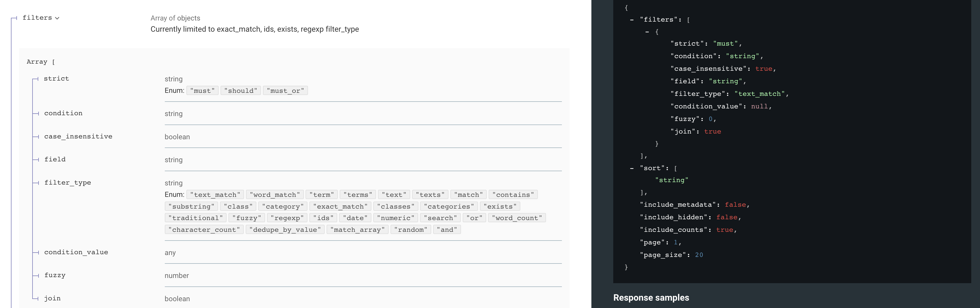Click the condition_value property name
Image resolution: width=980 pixels, height=308 pixels.
[x=76, y=252]
